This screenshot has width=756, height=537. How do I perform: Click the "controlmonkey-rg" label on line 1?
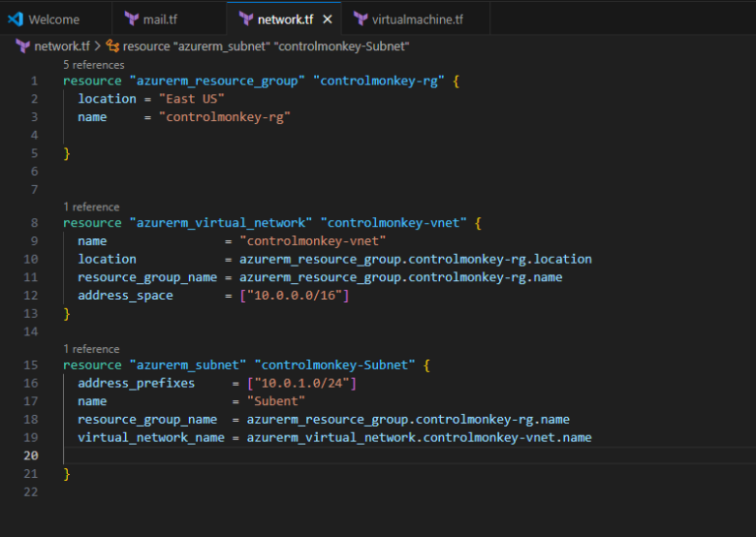pyautogui.click(x=378, y=81)
